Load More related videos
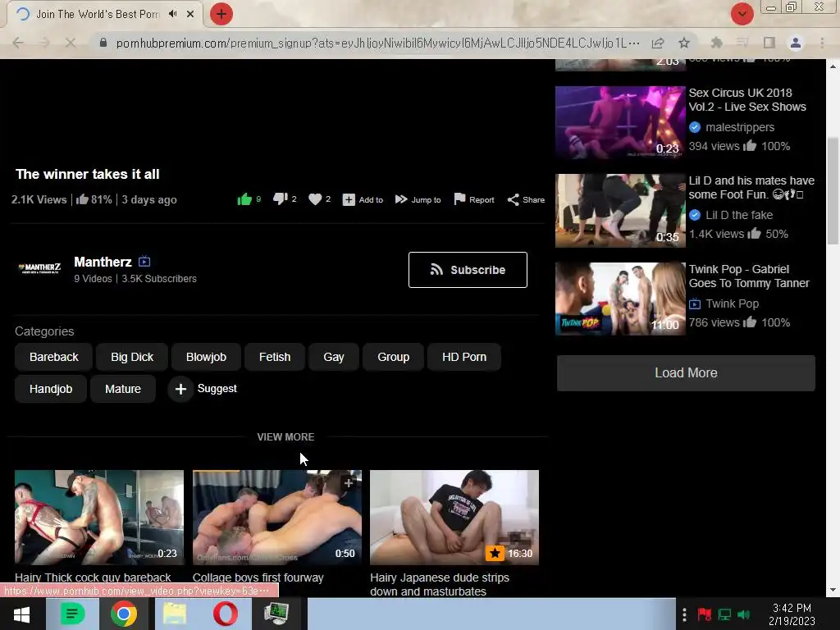Viewport: 840px width, 630px height. pyautogui.click(x=686, y=373)
